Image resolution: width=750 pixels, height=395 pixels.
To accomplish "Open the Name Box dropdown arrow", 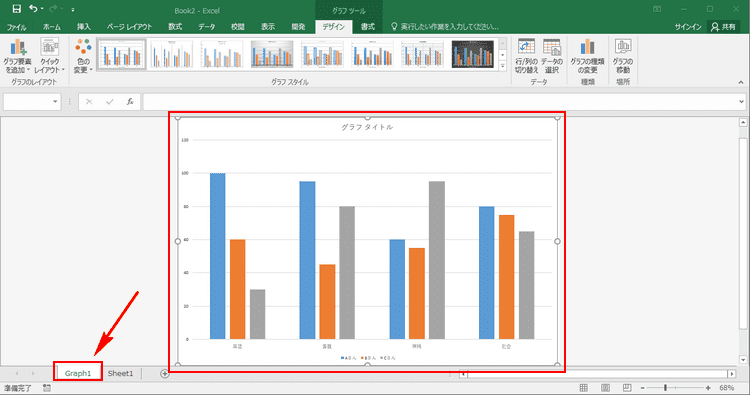I will [x=55, y=101].
